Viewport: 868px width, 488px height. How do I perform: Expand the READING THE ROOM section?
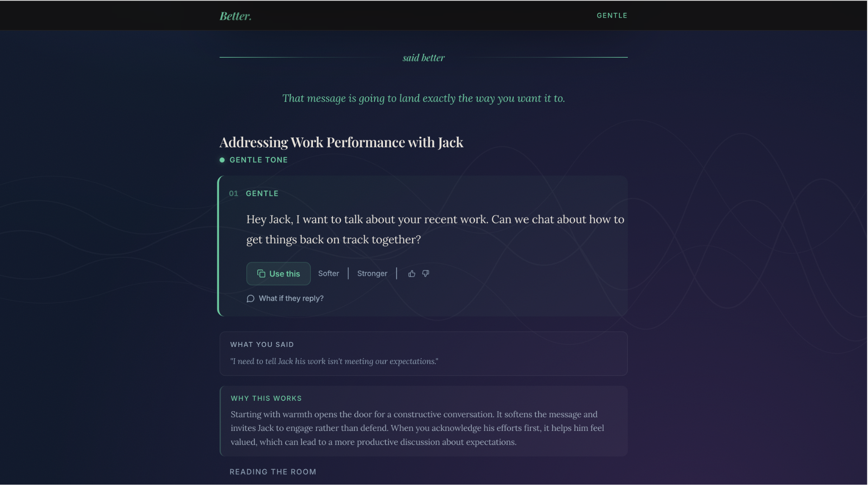pyautogui.click(x=273, y=472)
